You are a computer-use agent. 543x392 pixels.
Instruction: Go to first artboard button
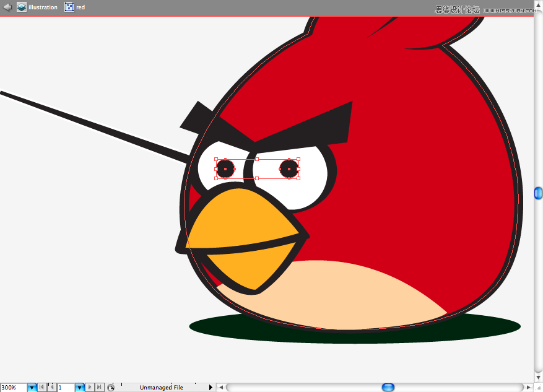[x=41, y=387]
